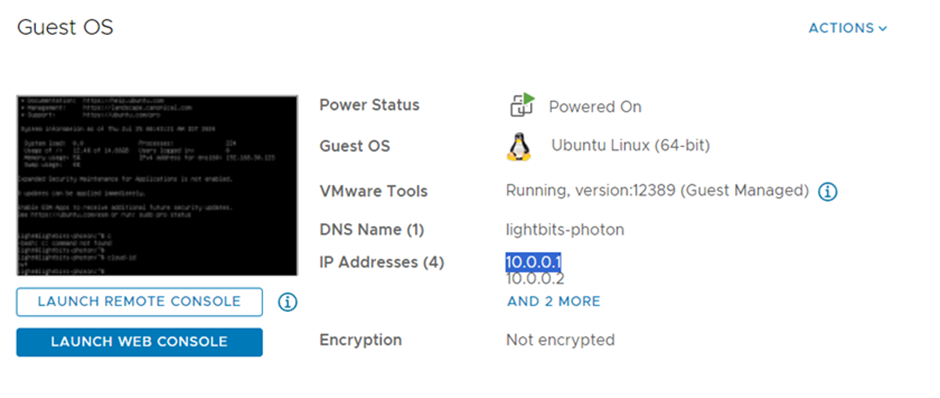This screenshot has width=940, height=398.
Task: Click the Ubuntu Linux (64-bit) text
Action: pos(631,145)
